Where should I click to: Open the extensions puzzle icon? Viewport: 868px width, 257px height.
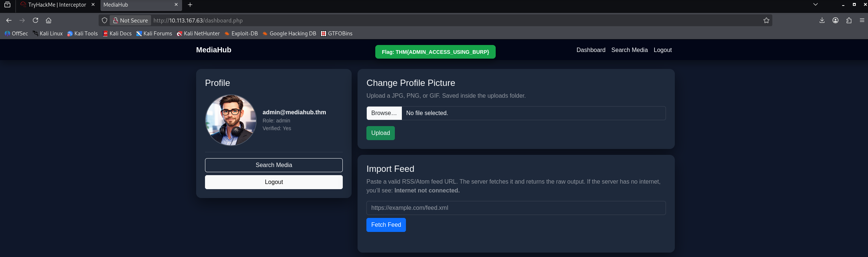tap(849, 20)
